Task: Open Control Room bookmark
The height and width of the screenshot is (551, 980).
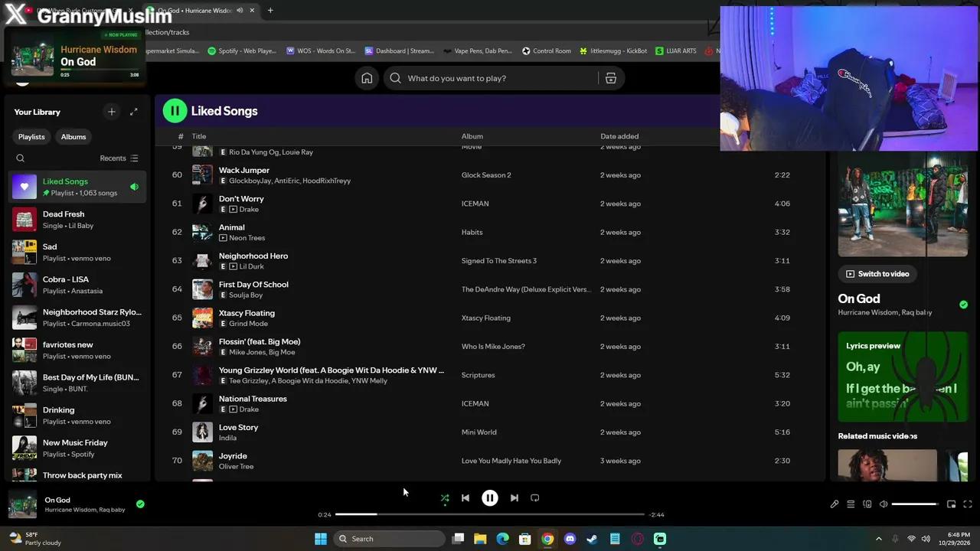Action: [x=547, y=51]
